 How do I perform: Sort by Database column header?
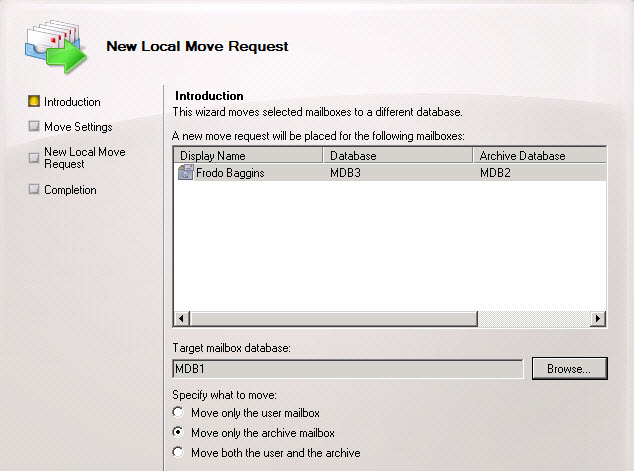[x=397, y=156]
